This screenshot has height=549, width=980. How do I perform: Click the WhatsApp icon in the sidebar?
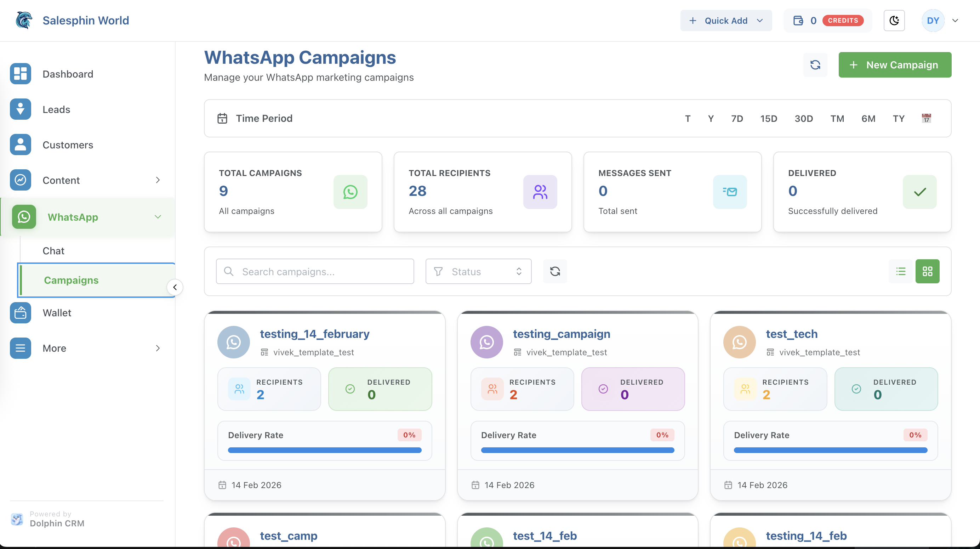tap(24, 217)
